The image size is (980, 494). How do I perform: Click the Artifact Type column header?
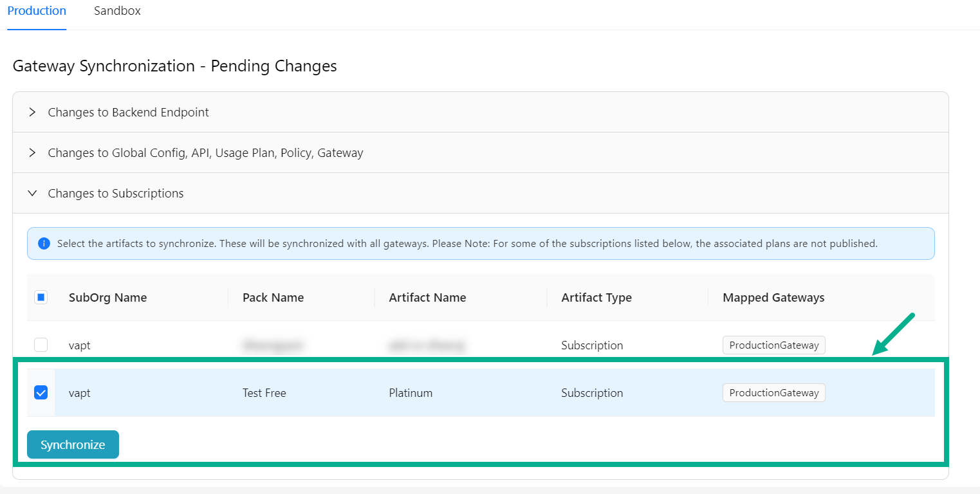point(596,298)
